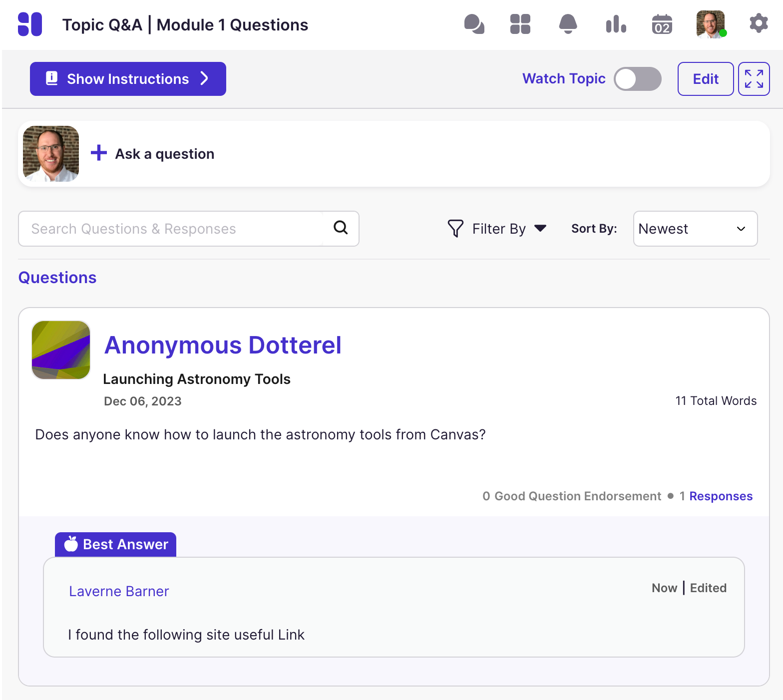Image resolution: width=783 pixels, height=700 pixels.
Task: Open the chat messages icon
Action: (474, 24)
